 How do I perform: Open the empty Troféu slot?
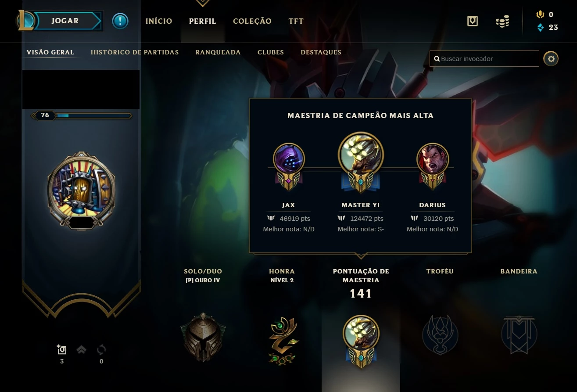point(440,334)
